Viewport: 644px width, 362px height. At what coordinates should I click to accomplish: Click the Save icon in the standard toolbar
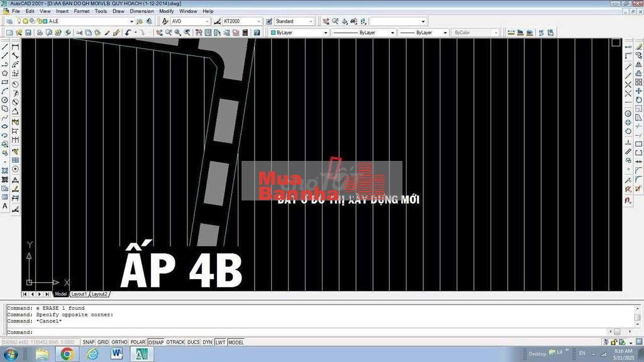click(28, 32)
